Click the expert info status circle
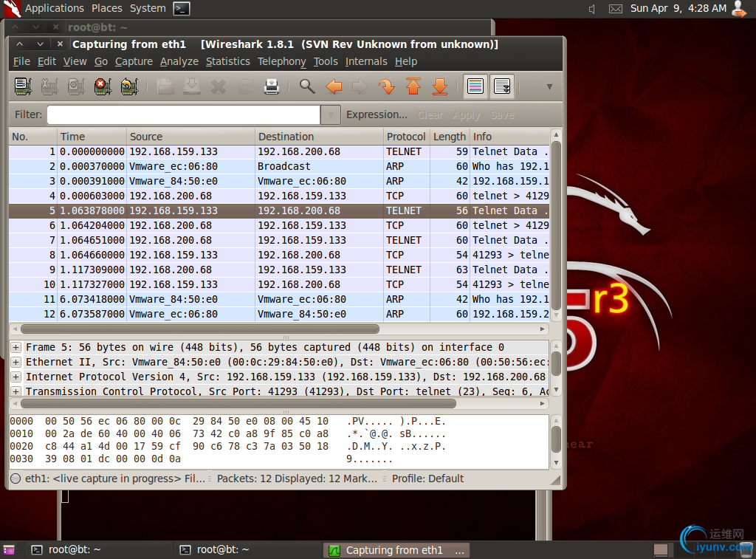The image size is (756, 559). pos(16,479)
